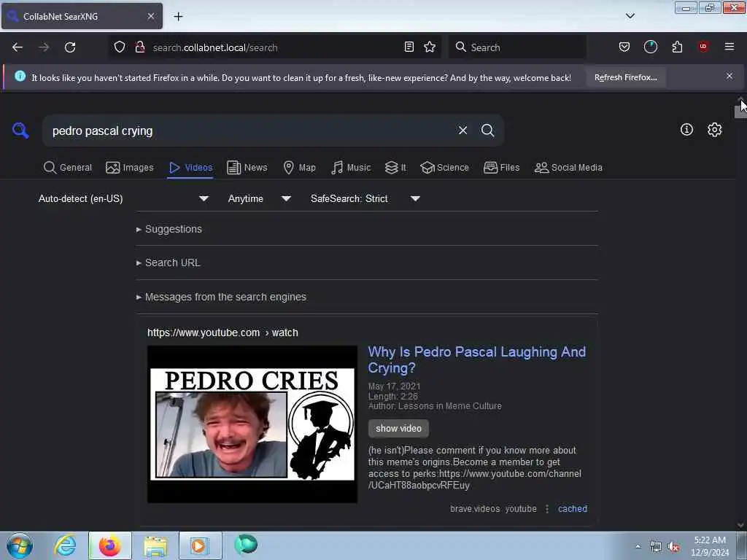Switch to the Social Media category
This screenshot has height=560, width=747.
[568, 168]
